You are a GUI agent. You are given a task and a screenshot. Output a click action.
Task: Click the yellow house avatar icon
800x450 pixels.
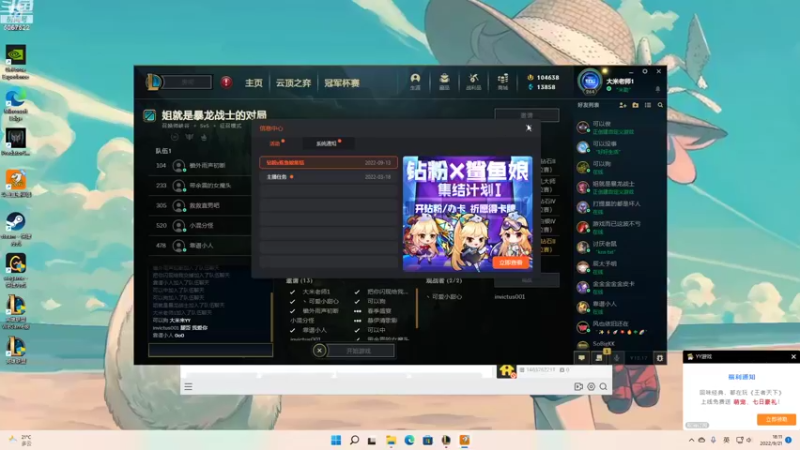[x=506, y=370]
